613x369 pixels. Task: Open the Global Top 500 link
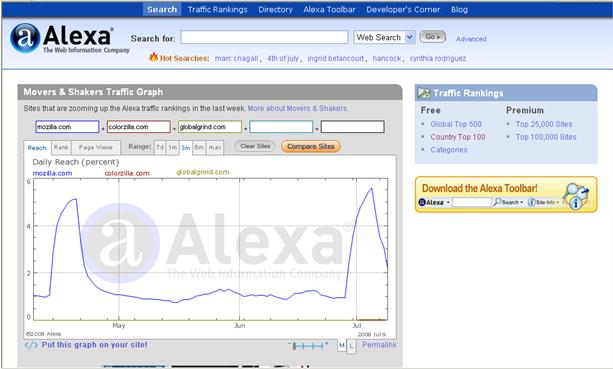click(456, 124)
